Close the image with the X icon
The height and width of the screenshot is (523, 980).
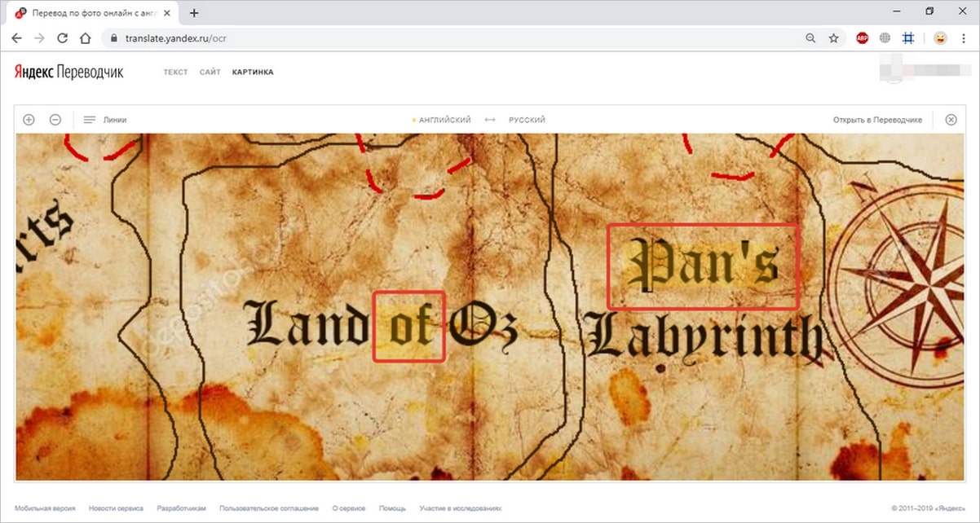coord(951,120)
